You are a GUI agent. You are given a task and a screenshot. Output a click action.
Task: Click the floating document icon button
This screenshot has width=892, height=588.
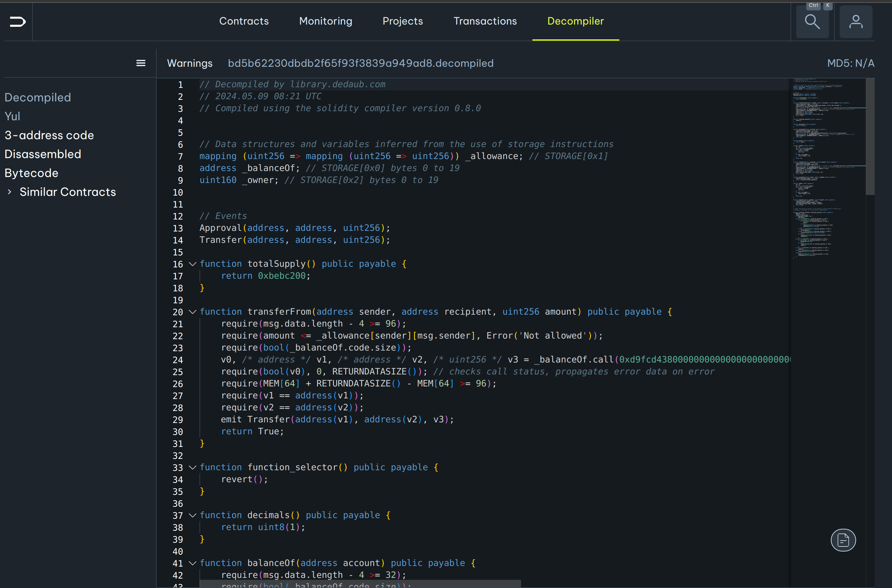click(843, 540)
